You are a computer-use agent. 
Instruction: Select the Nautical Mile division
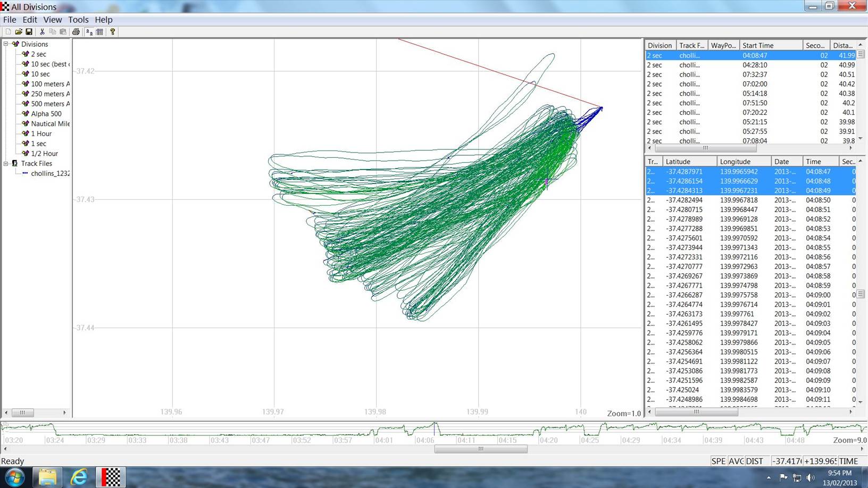50,124
